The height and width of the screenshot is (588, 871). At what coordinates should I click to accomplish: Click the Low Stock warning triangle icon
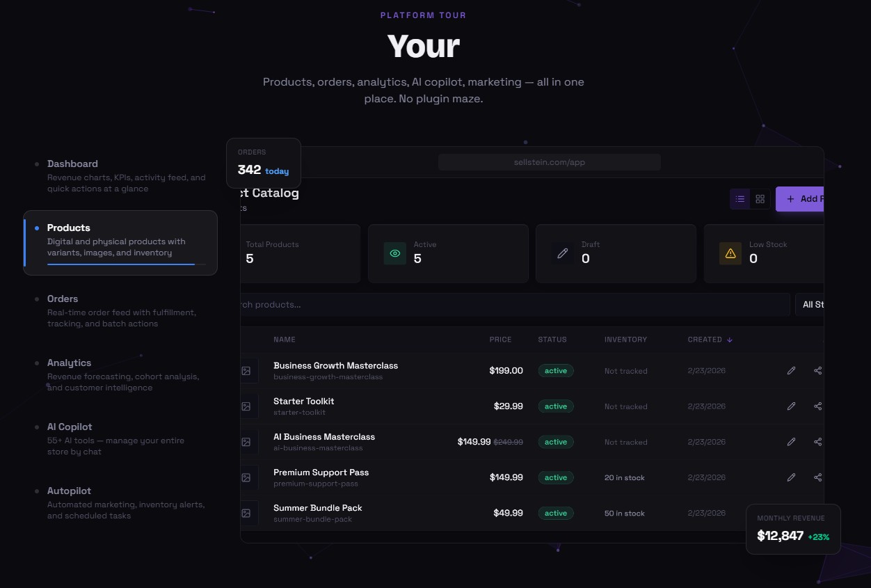[730, 254]
